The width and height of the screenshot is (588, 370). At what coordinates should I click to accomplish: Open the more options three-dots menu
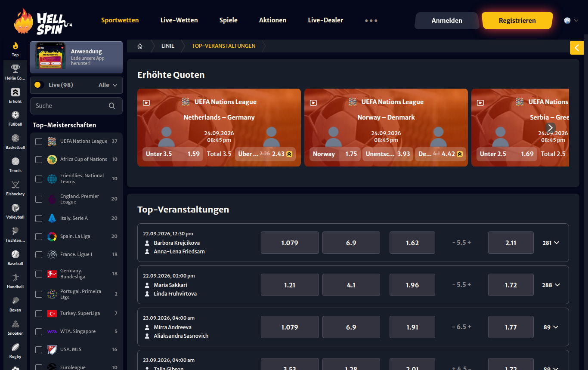[x=371, y=20]
